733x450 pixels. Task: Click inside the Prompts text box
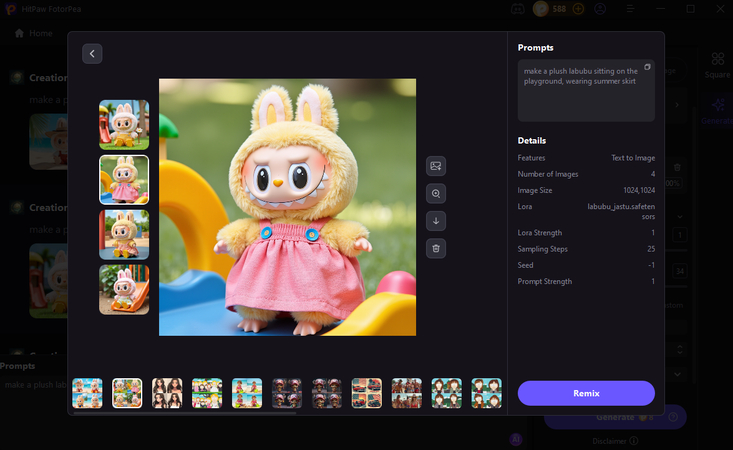pos(586,91)
